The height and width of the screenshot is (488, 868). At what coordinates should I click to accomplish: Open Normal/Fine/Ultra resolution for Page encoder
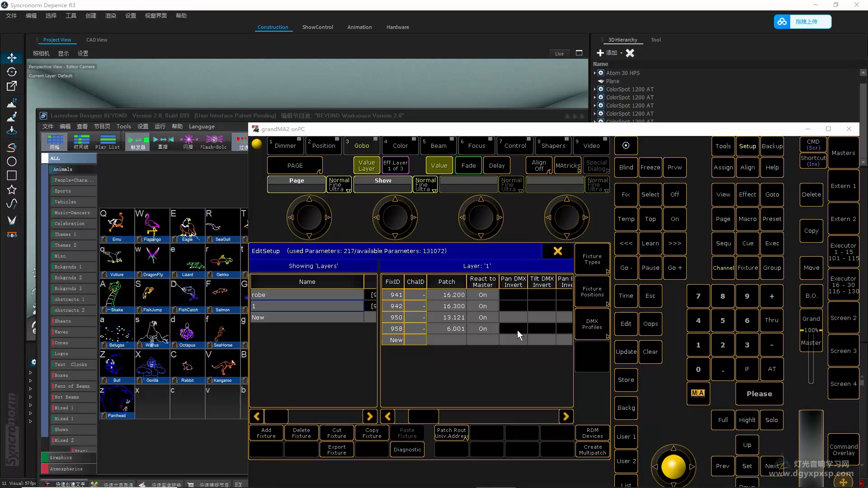tap(339, 184)
